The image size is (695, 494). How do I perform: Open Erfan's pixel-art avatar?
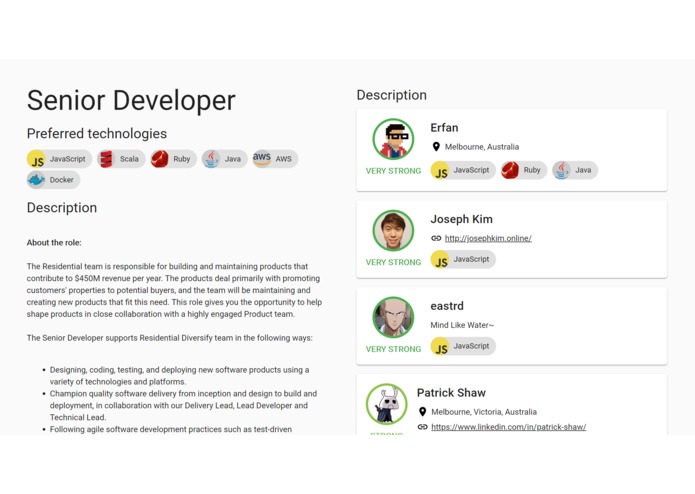[x=393, y=139]
